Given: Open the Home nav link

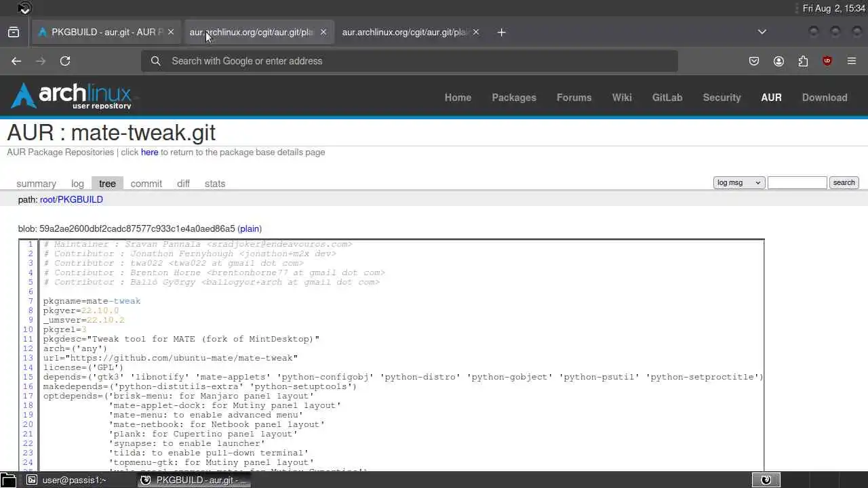Looking at the screenshot, I should pyautogui.click(x=458, y=98).
